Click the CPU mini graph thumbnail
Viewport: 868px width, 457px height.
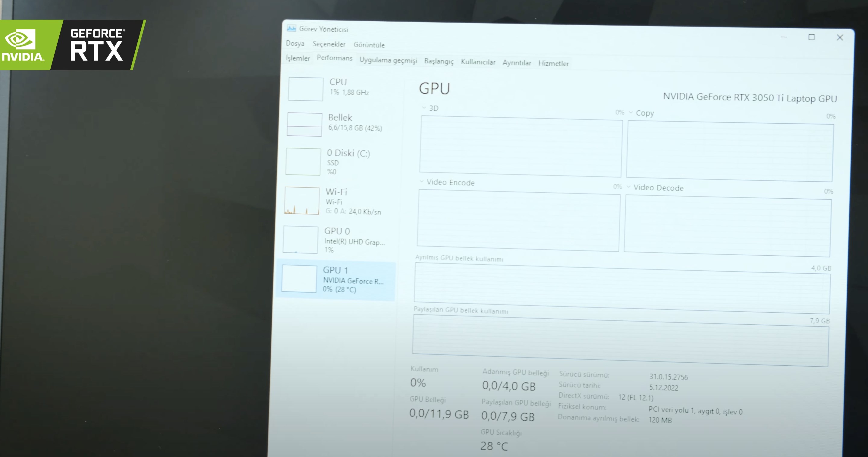tap(306, 89)
